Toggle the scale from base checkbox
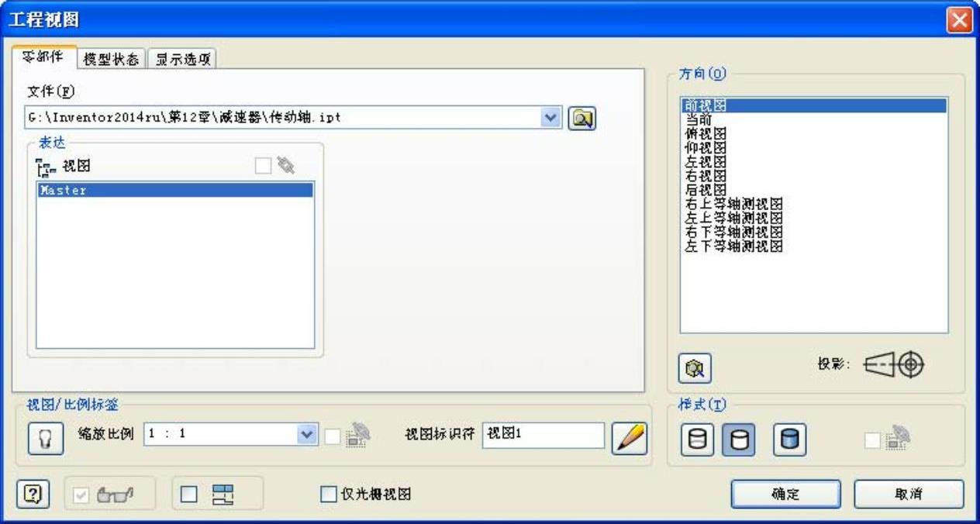 [x=332, y=436]
